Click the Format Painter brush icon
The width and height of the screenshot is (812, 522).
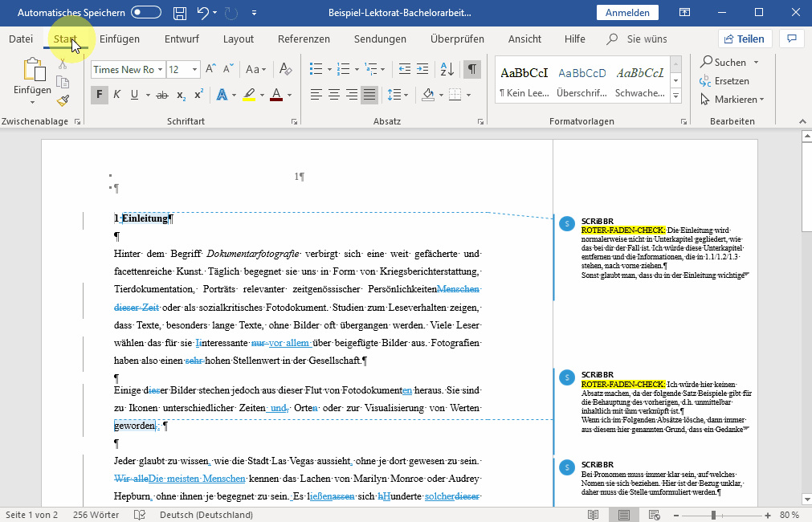[63, 100]
